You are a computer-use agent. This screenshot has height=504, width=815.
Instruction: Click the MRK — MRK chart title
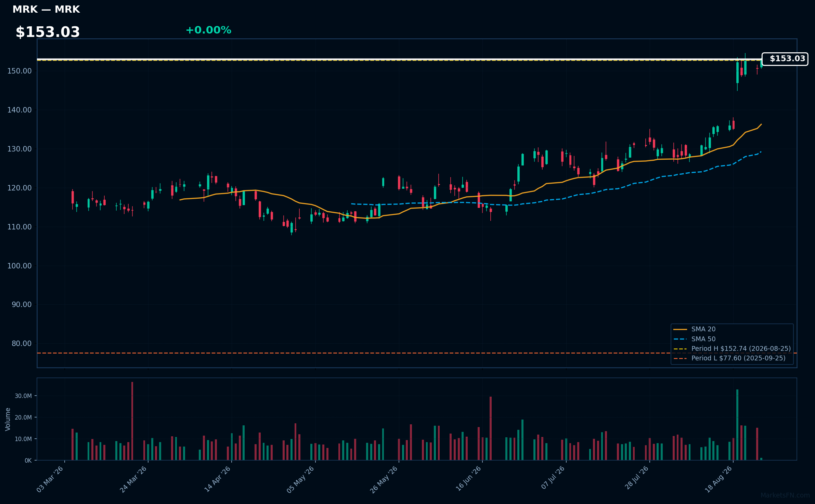(46, 10)
